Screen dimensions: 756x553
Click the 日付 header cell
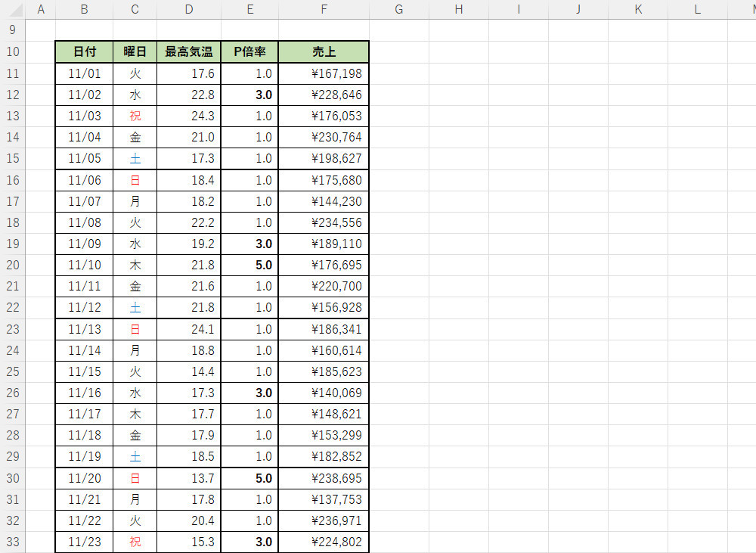pos(85,51)
